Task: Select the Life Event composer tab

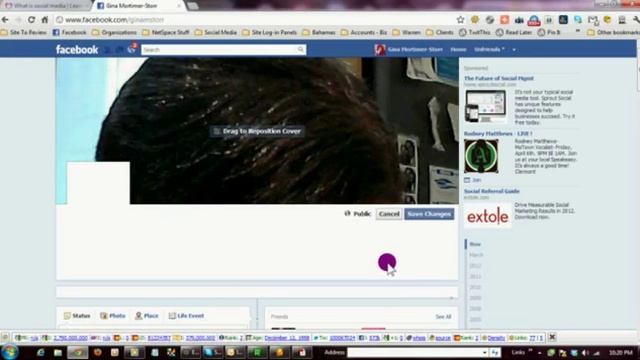Action: click(x=186, y=316)
